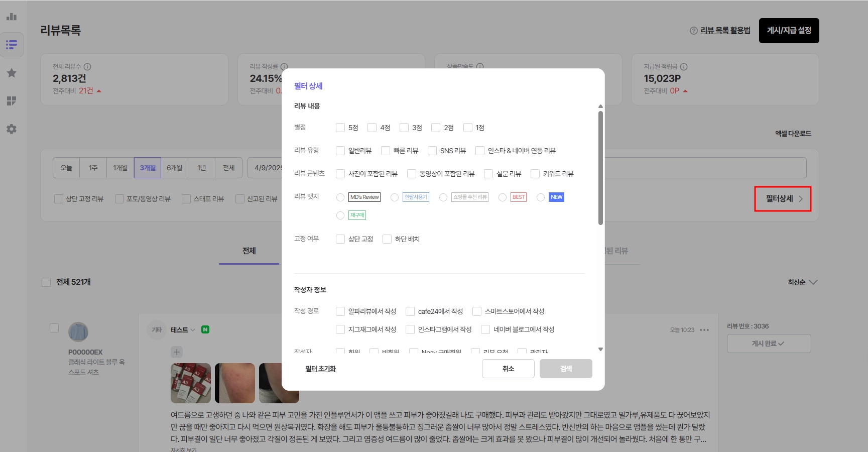
Task: Open the statistics bar chart sidebar icon
Action: [x=12, y=17]
